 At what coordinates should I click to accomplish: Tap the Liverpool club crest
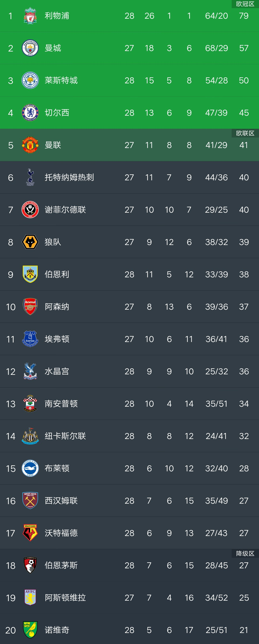click(x=30, y=16)
